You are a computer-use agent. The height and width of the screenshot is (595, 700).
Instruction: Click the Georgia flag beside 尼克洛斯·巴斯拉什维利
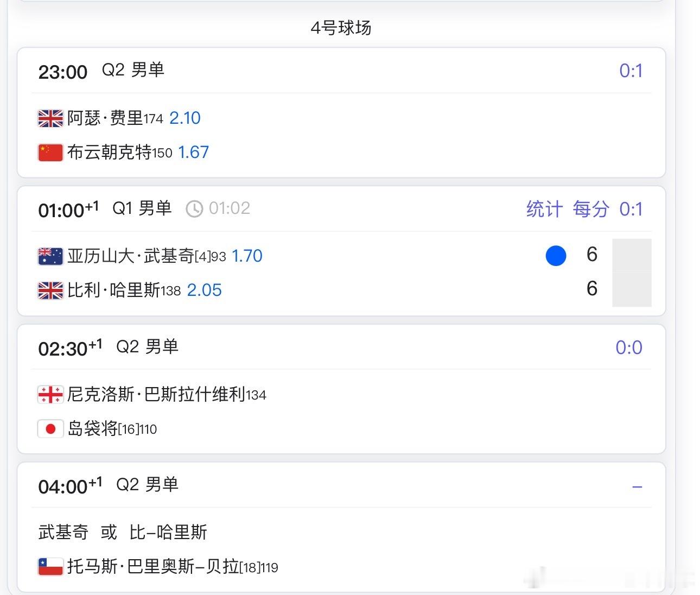[x=50, y=395]
